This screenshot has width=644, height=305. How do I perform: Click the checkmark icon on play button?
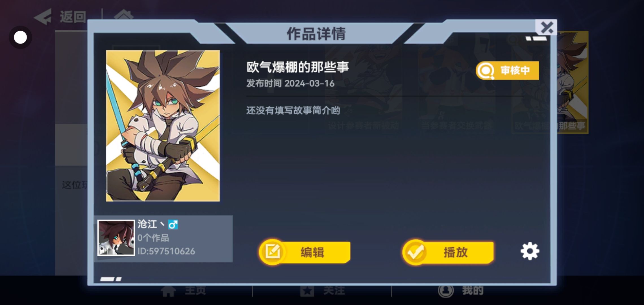415,252
